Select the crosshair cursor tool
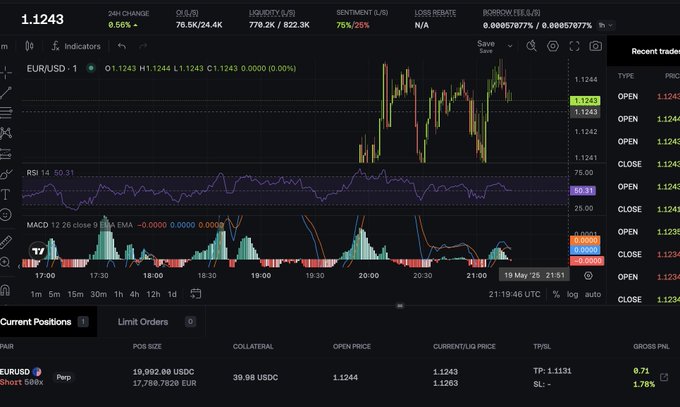Image resolution: width=680 pixels, height=407 pixels. (x=6, y=71)
